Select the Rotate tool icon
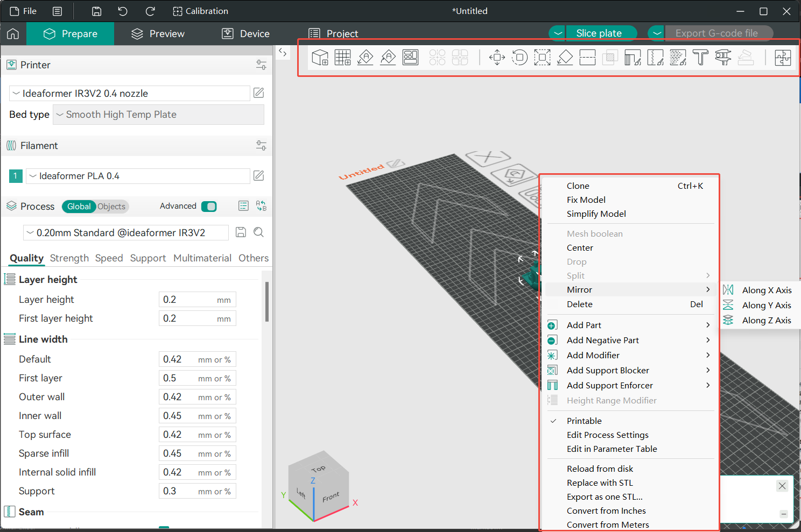The image size is (801, 532). [x=519, y=57]
